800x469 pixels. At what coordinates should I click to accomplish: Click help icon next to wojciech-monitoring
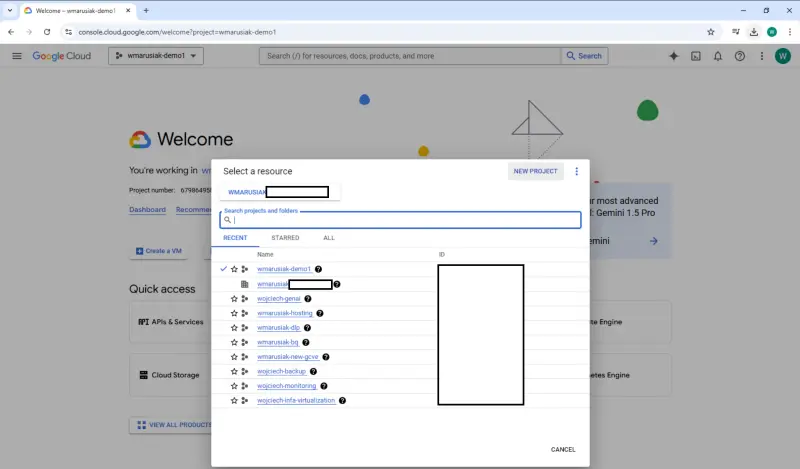[324, 386]
